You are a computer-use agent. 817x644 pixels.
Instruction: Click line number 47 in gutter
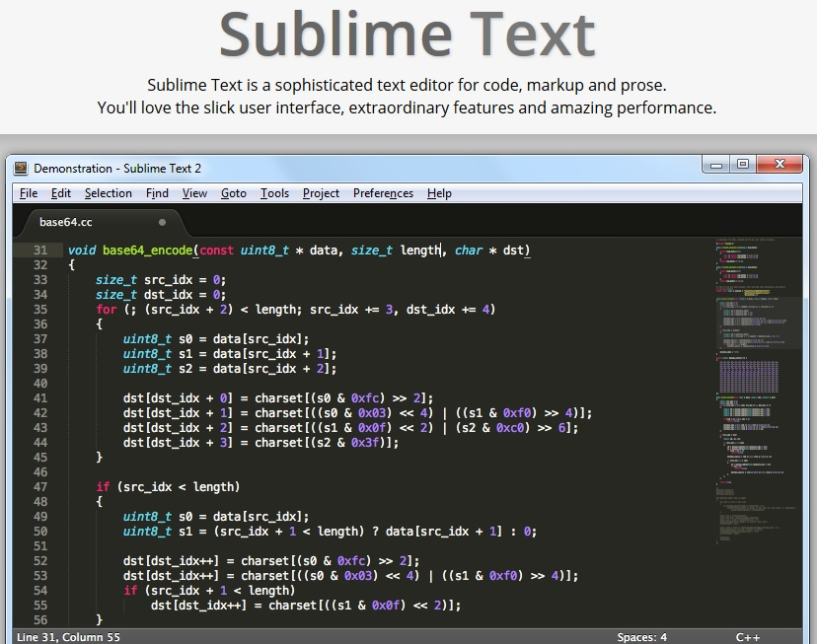tap(40, 487)
